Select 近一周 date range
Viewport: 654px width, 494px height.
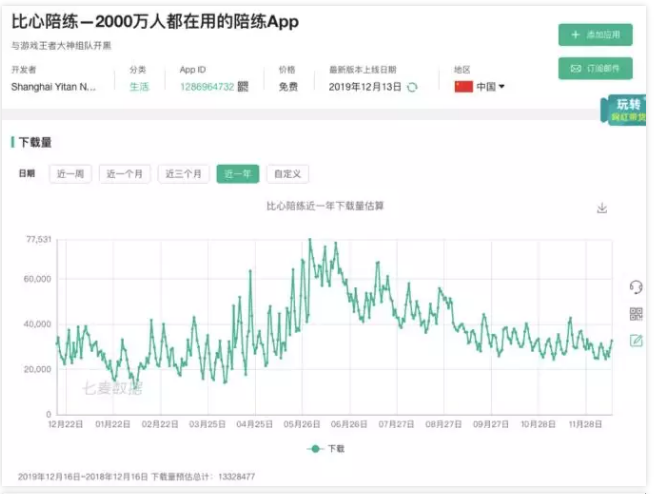click(70, 174)
